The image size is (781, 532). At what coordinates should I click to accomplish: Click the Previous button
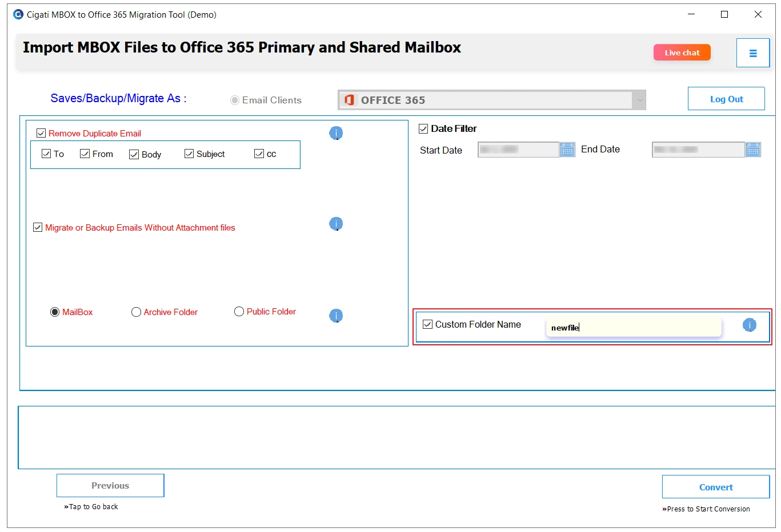click(110, 485)
